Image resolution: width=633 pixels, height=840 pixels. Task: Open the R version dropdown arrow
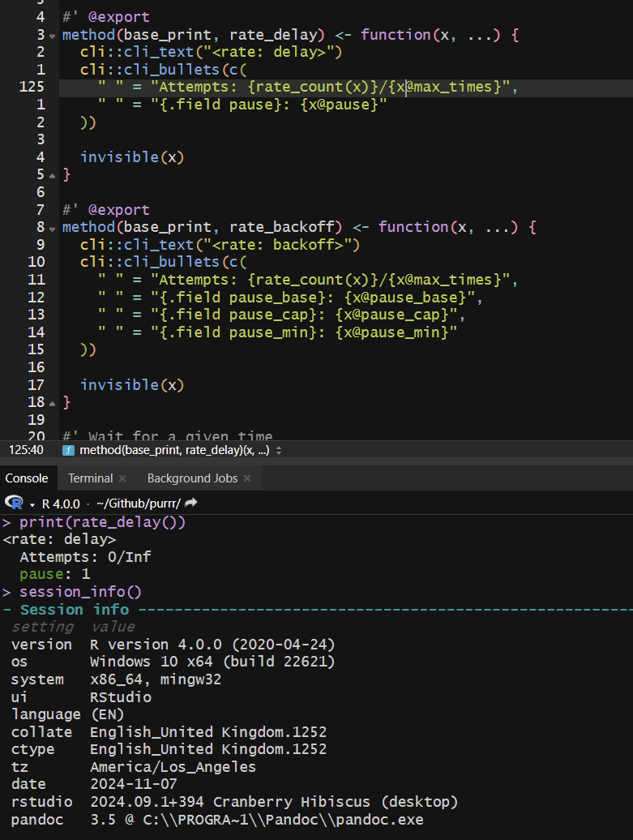(x=32, y=504)
